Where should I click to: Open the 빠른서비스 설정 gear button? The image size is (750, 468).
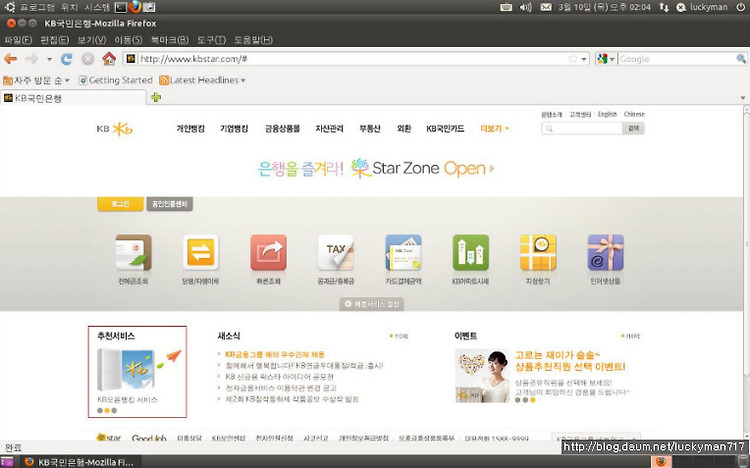click(x=372, y=304)
